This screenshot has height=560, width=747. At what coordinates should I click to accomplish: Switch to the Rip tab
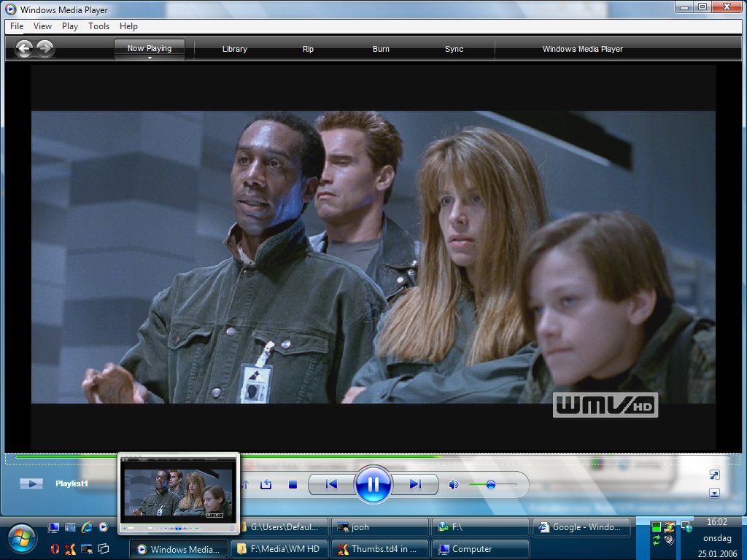(x=308, y=49)
